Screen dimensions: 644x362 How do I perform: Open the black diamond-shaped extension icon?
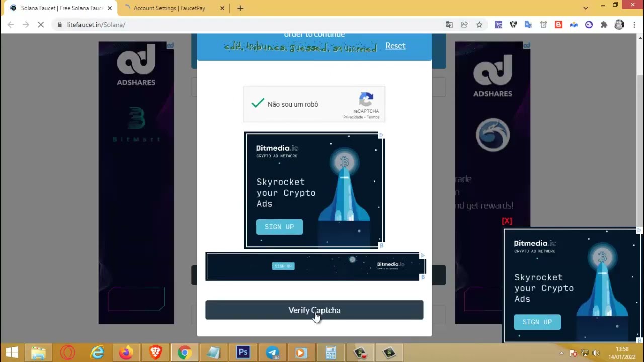pos(513,24)
